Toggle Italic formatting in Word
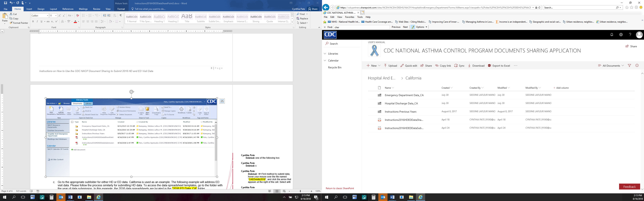 pos(37,21)
